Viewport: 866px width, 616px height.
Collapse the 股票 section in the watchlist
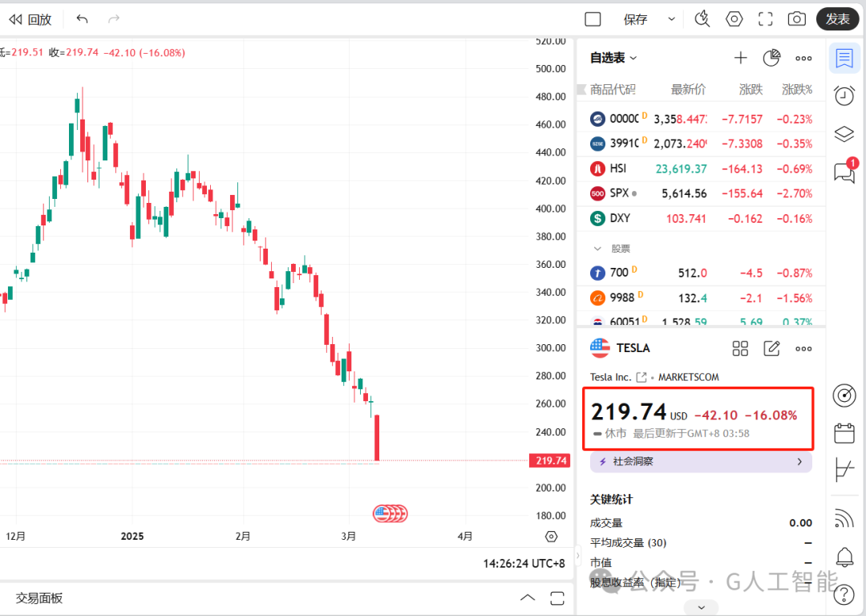coord(597,249)
